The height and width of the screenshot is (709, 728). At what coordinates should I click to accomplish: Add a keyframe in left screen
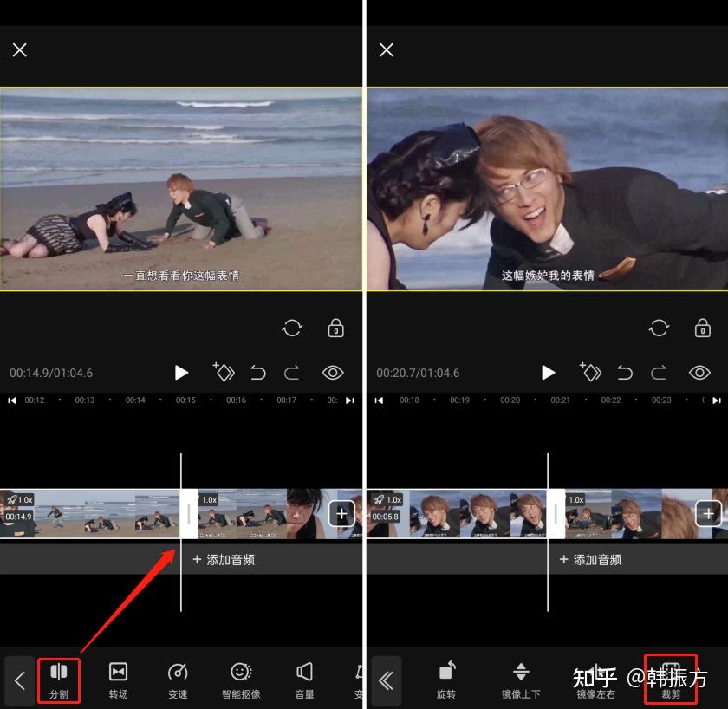[224, 372]
